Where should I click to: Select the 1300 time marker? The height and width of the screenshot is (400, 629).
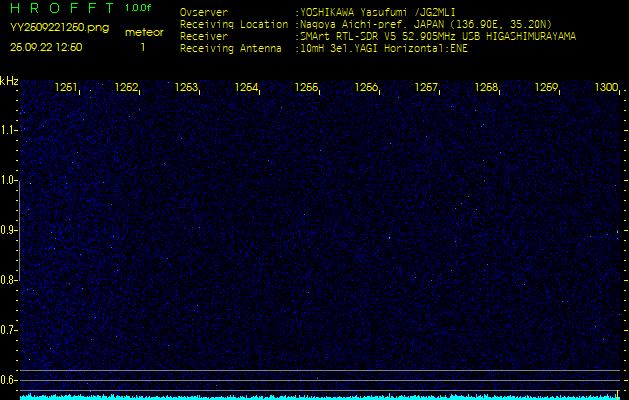[x=606, y=88]
